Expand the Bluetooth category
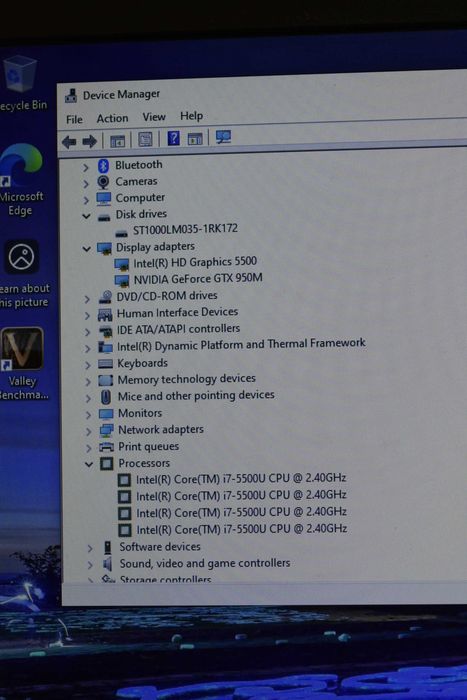Viewport: 467px width, 700px height. point(85,167)
